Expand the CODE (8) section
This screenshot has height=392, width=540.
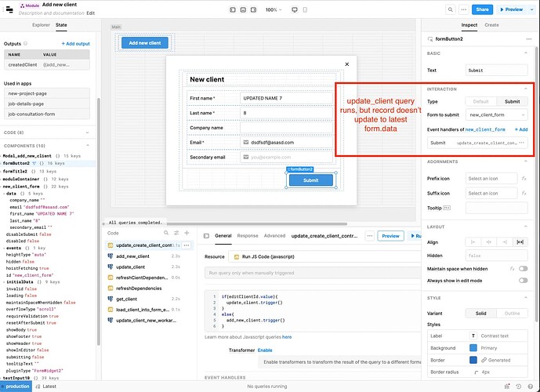(87, 132)
